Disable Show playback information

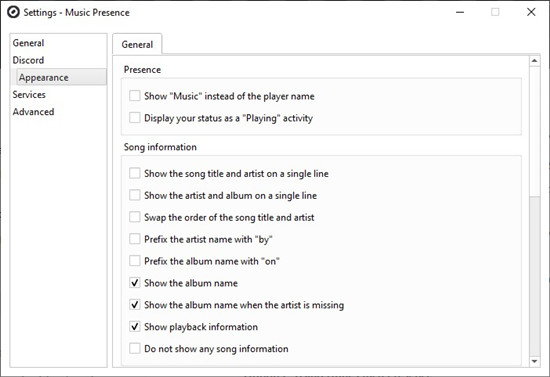(135, 326)
